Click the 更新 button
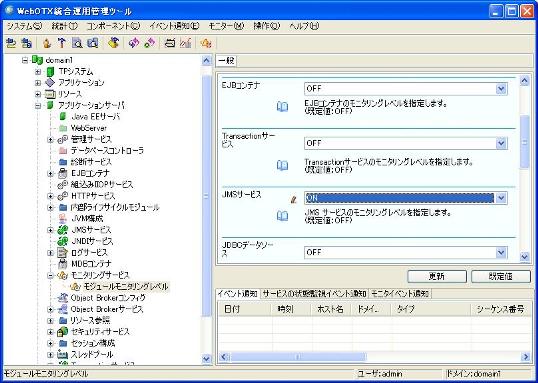 tap(437, 276)
